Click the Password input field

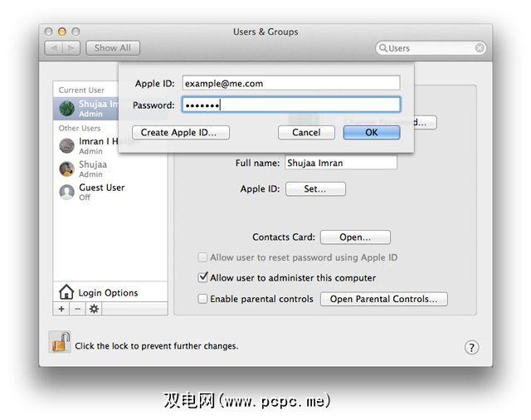291,105
